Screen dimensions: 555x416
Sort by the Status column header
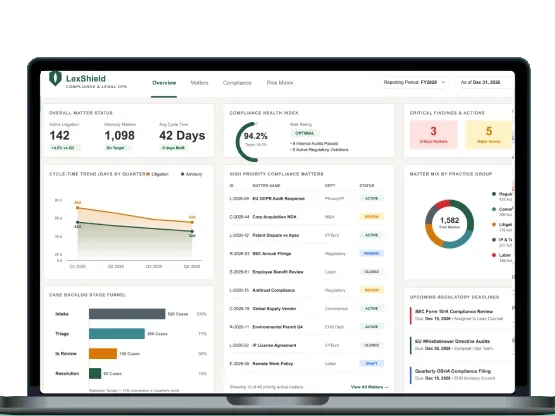(367, 186)
